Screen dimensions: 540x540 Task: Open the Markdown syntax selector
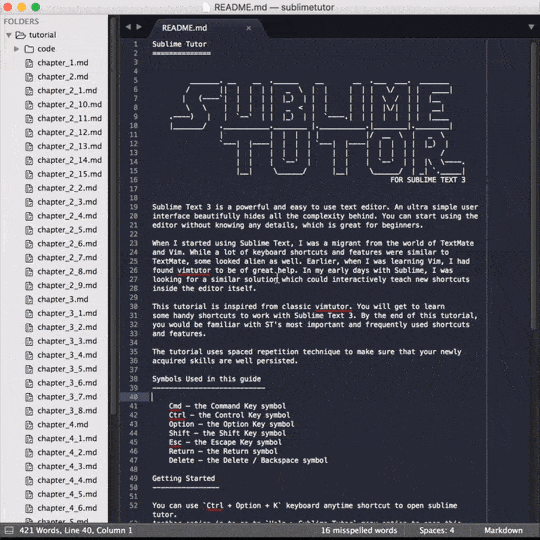pos(503,530)
